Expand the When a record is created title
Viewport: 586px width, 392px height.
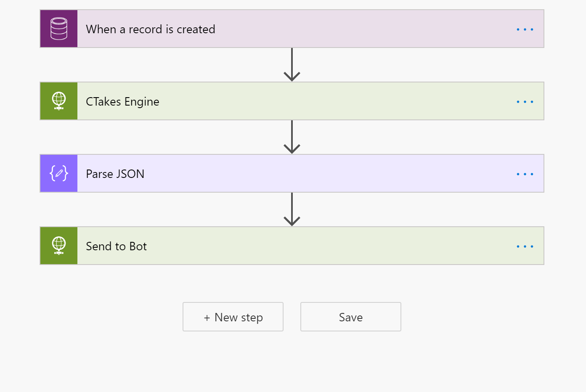tap(151, 29)
